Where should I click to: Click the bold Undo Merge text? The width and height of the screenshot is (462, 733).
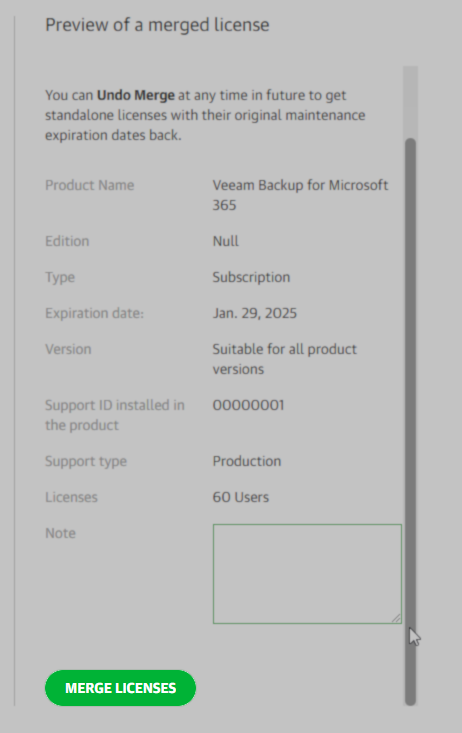click(136, 95)
